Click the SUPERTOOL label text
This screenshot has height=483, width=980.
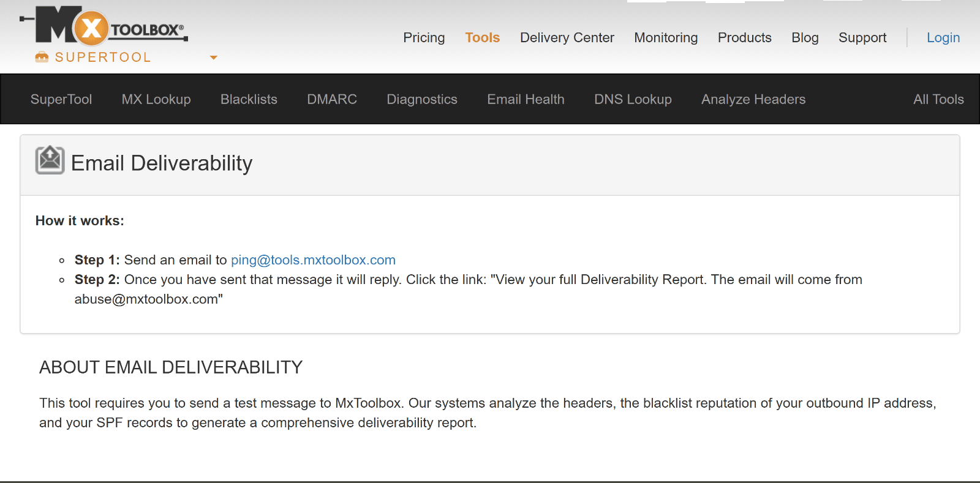pos(103,57)
